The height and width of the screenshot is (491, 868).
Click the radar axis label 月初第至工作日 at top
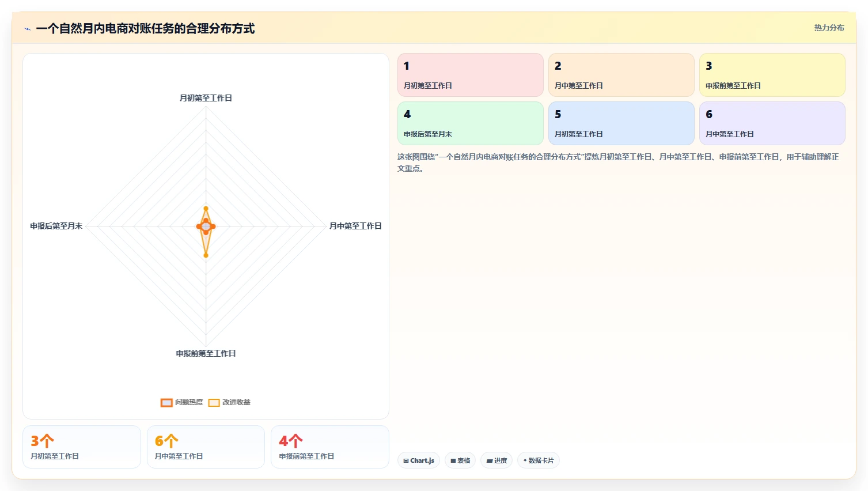tap(206, 98)
